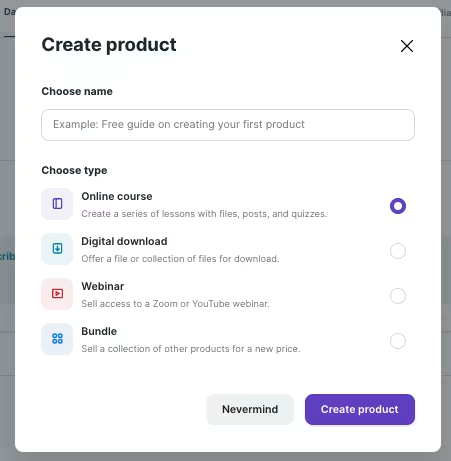Click the "Offer a file or collection" description
Viewport: 451px width, 461px height.
pos(180,259)
